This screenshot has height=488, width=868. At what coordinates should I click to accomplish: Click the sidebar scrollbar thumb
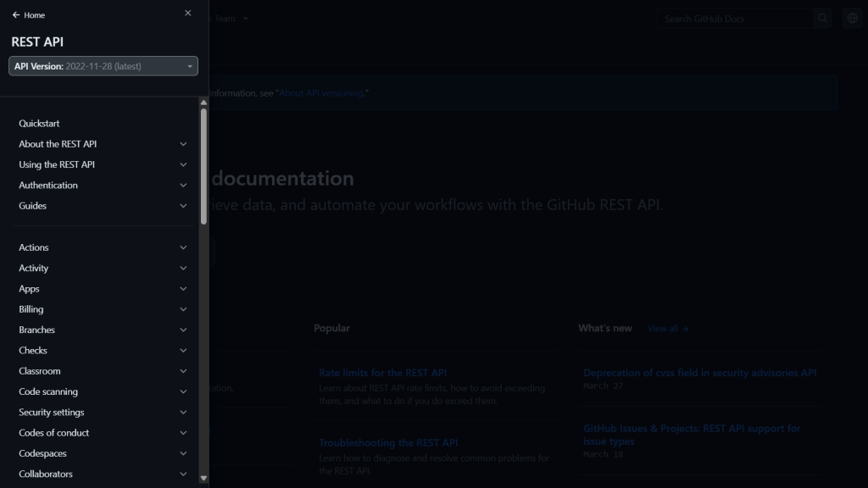(203, 166)
